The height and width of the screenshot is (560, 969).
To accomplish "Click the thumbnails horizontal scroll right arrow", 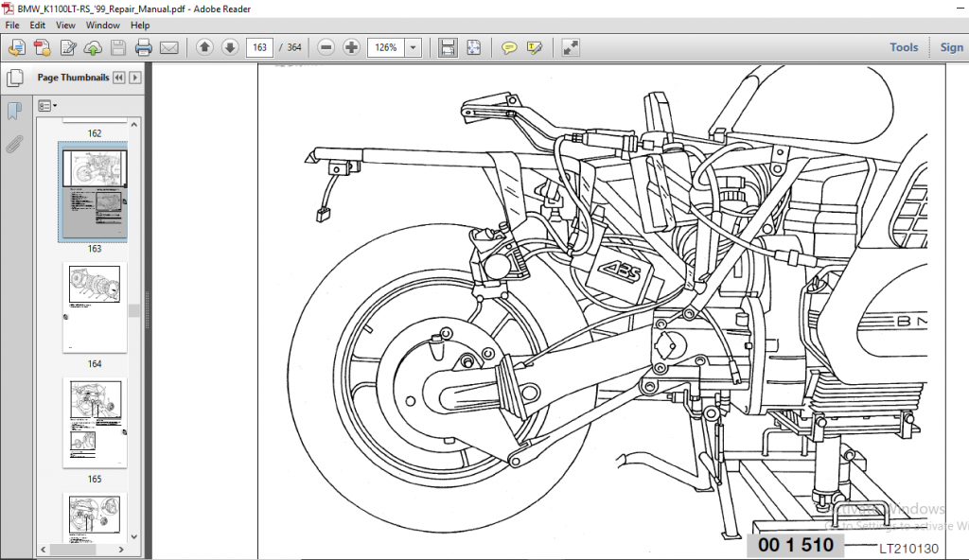I will (121, 550).
